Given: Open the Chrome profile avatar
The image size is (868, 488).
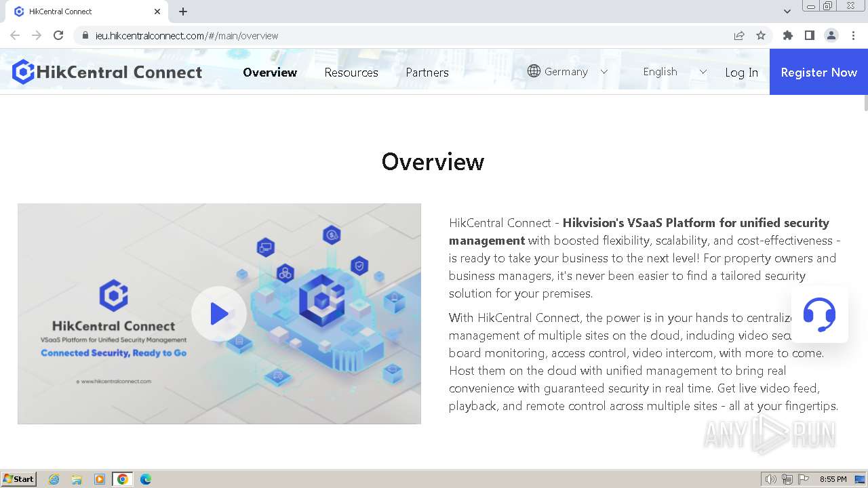Looking at the screenshot, I should [x=831, y=35].
